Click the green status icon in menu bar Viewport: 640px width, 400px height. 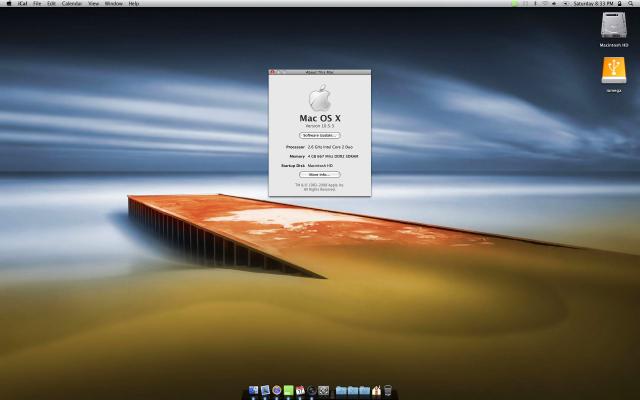[515, 3]
